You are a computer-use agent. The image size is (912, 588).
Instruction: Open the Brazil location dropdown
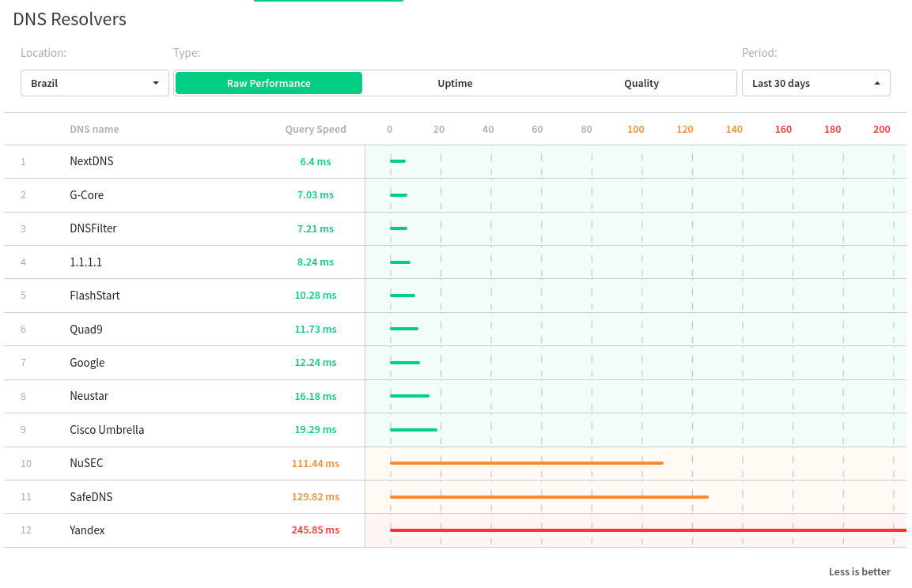coord(95,83)
